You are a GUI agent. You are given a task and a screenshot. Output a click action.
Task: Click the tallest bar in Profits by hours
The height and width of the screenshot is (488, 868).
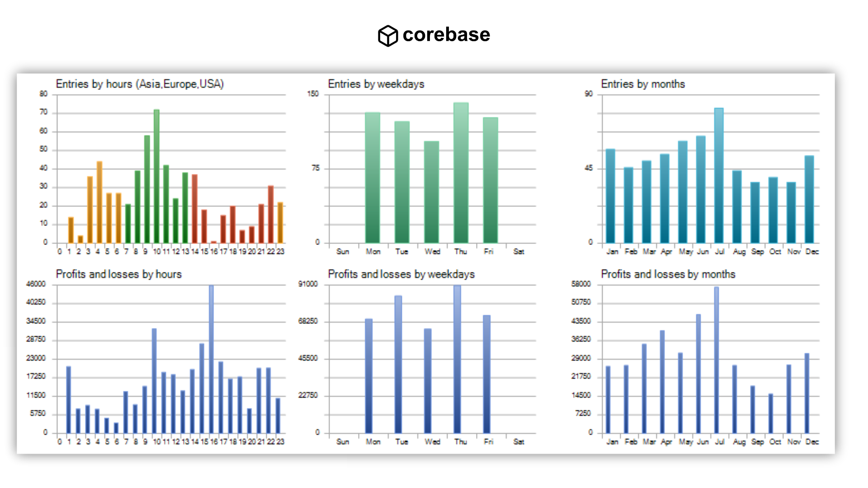point(211,359)
